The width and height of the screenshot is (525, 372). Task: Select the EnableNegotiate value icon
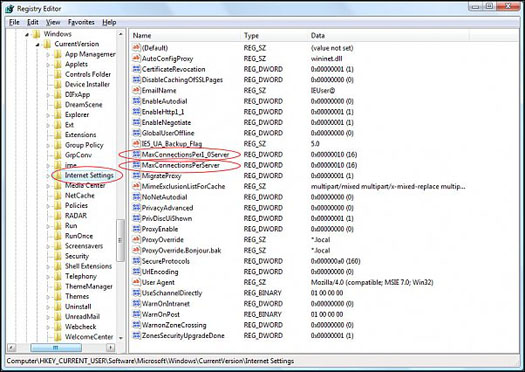(x=136, y=122)
